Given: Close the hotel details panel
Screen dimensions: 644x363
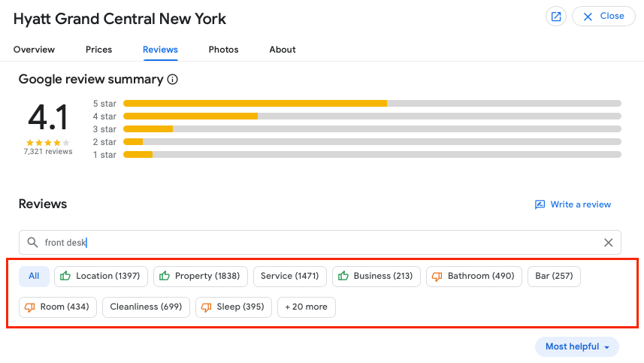Looking at the screenshot, I should click(603, 17).
